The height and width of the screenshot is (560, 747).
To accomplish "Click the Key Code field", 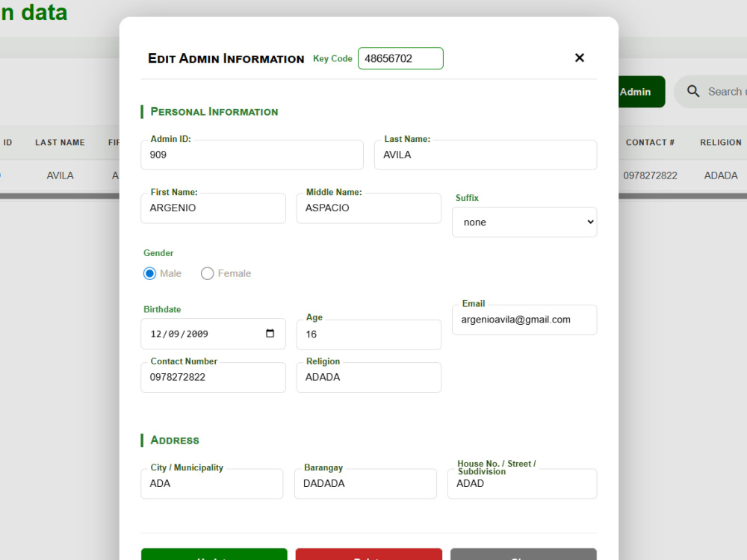I will [400, 58].
